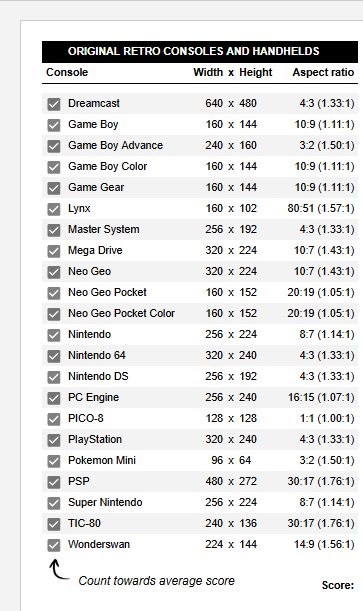Uncheck Game Boy Advance checkbox
Image resolution: width=363 pixels, height=611 pixels.
[x=54, y=146]
